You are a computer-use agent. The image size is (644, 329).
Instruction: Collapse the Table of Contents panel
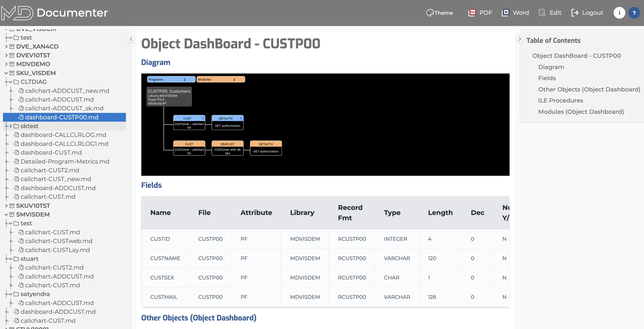click(x=520, y=39)
